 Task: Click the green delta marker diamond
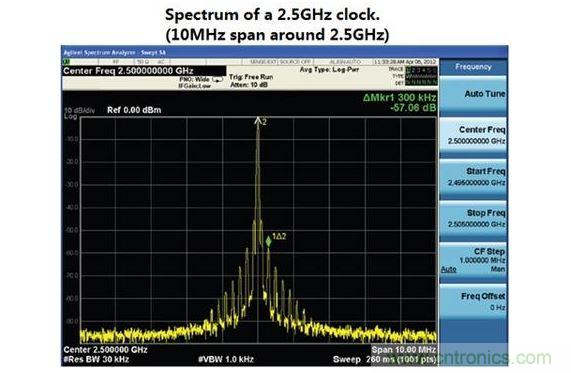click(268, 241)
